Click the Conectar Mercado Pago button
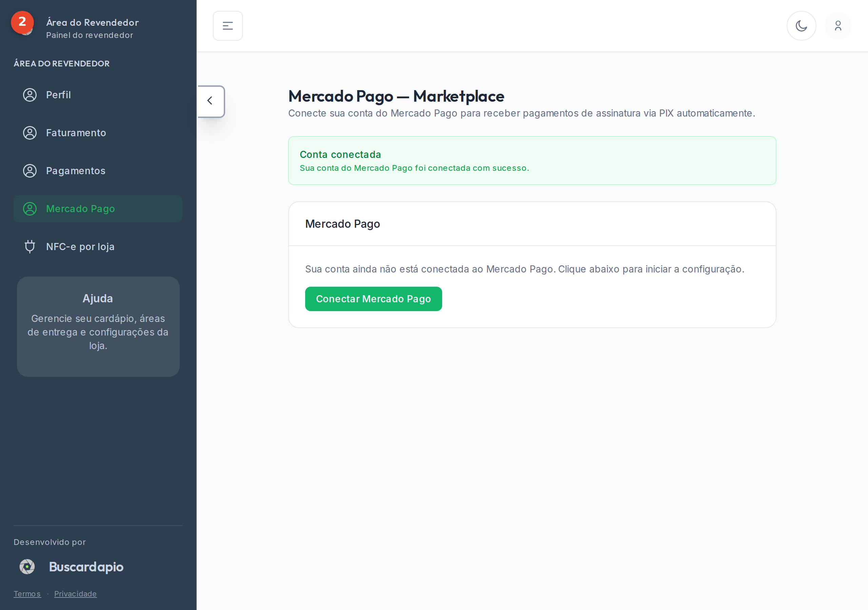Image resolution: width=868 pixels, height=610 pixels. click(x=373, y=299)
